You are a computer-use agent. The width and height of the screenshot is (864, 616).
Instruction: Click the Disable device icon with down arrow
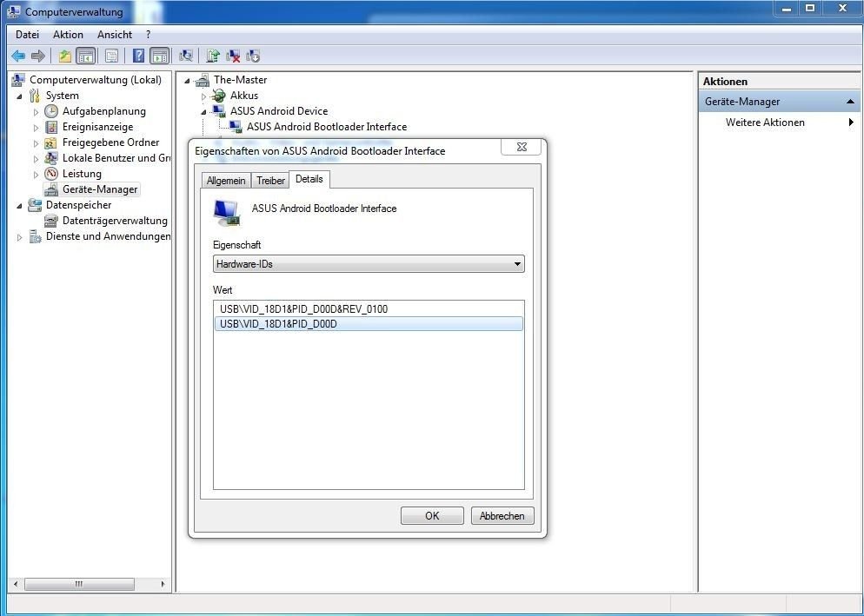click(x=253, y=56)
